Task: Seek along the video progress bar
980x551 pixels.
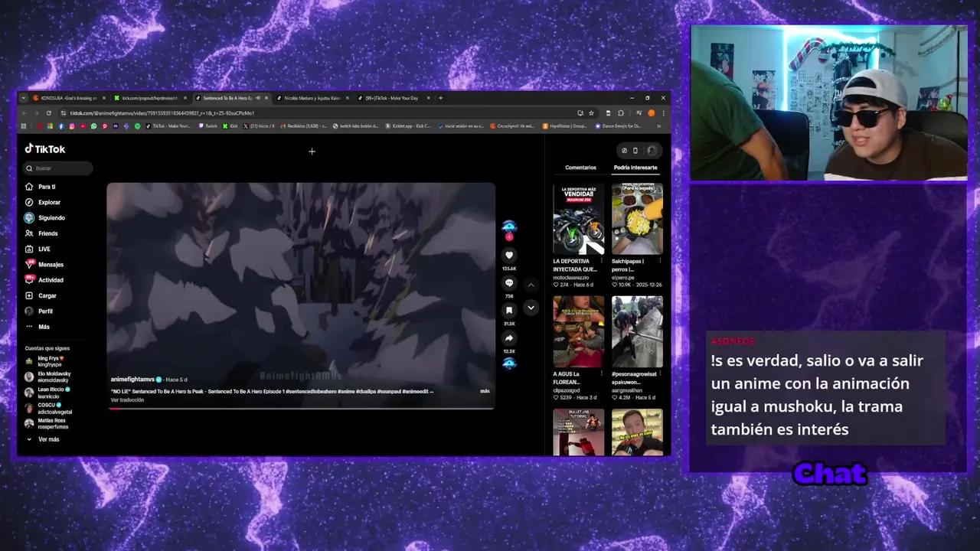Action: [x=301, y=408]
